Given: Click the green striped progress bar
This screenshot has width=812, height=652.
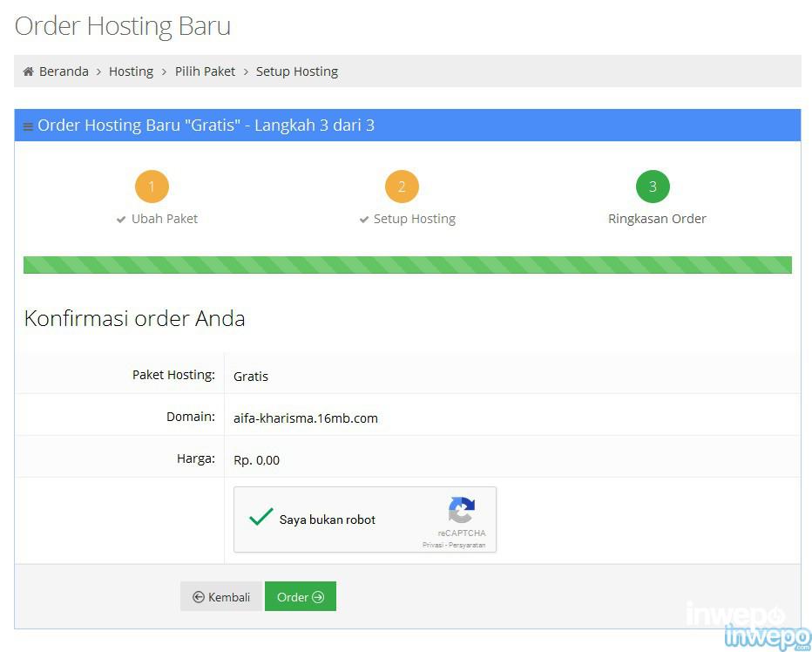Looking at the screenshot, I should pos(408,265).
